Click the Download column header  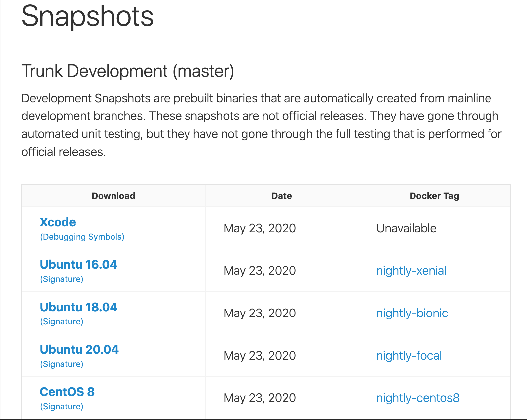point(113,196)
